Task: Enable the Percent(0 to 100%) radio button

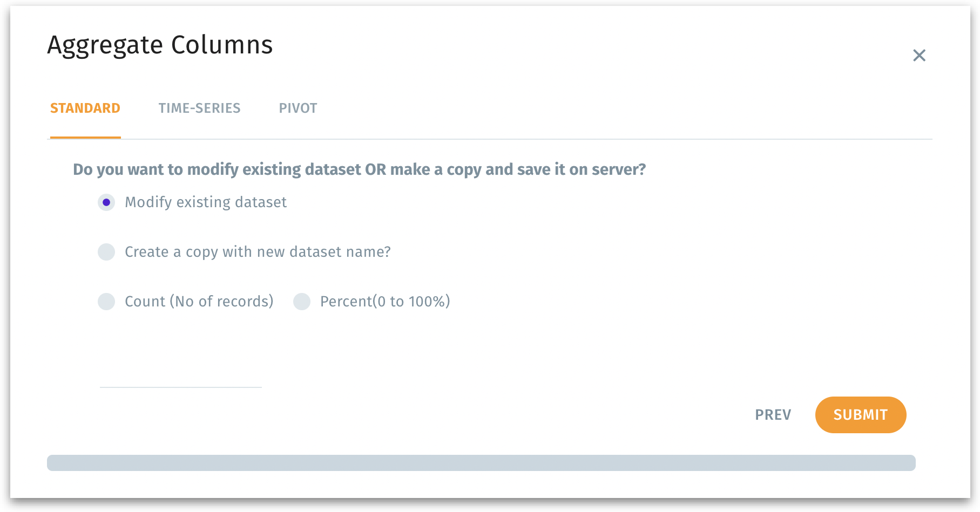Action: [302, 302]
